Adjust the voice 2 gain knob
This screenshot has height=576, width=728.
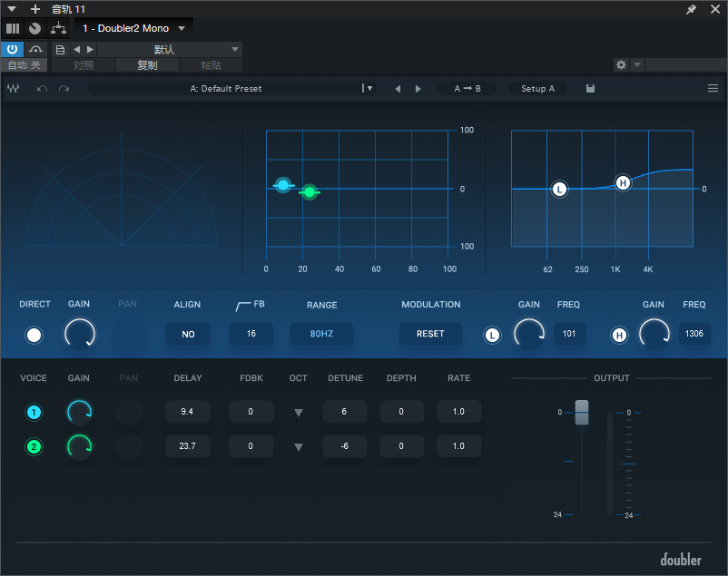[x=79, y=447]
